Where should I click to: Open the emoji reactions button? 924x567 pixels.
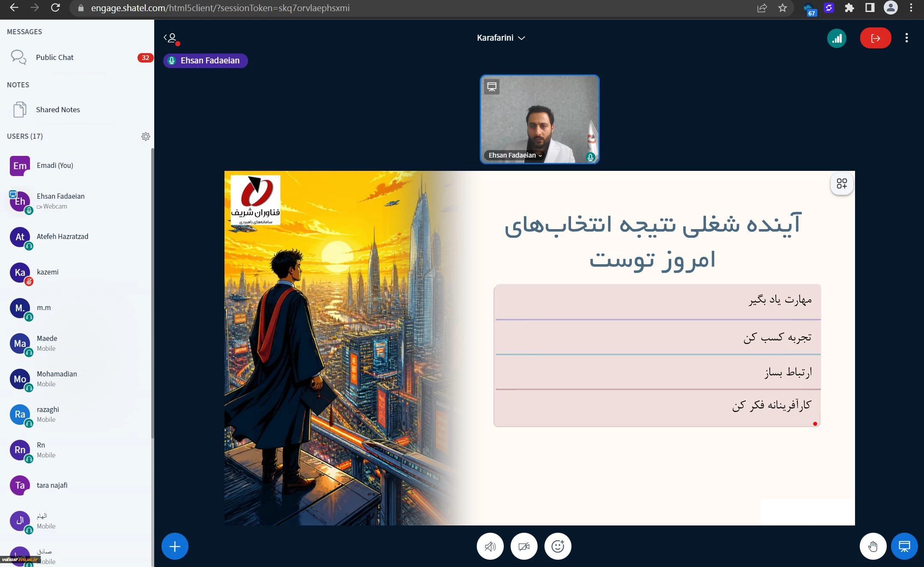(x=558, y=546)
